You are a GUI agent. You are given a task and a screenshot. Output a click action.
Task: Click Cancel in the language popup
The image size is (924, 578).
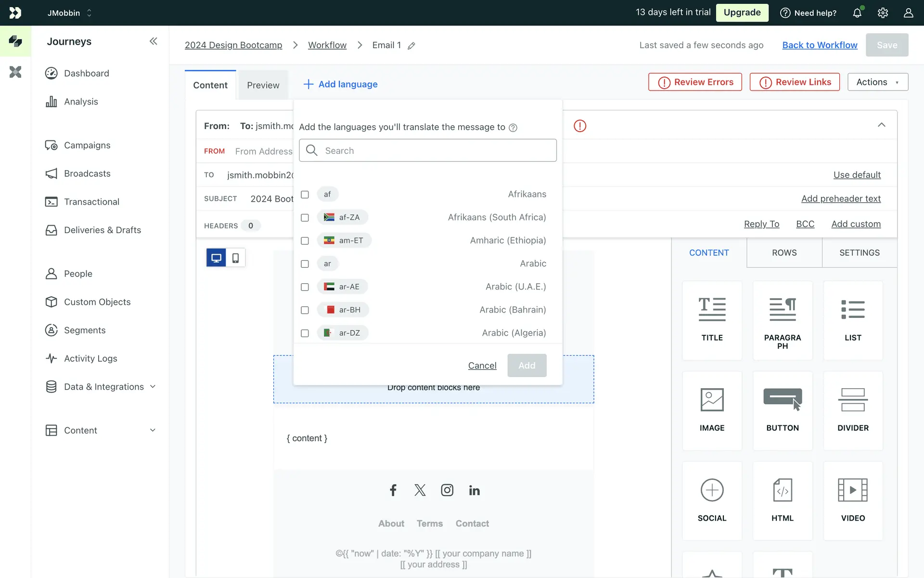tap(482, 366)
